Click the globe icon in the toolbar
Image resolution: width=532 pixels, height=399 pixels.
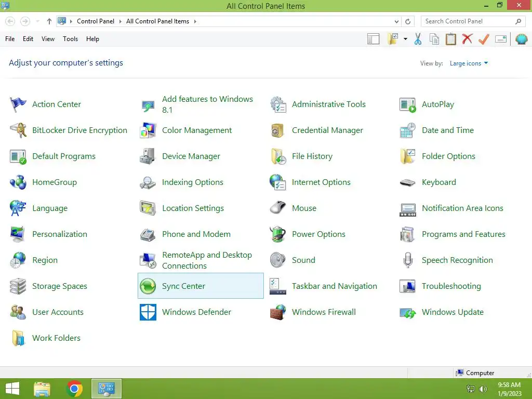[x=522, y=39]
